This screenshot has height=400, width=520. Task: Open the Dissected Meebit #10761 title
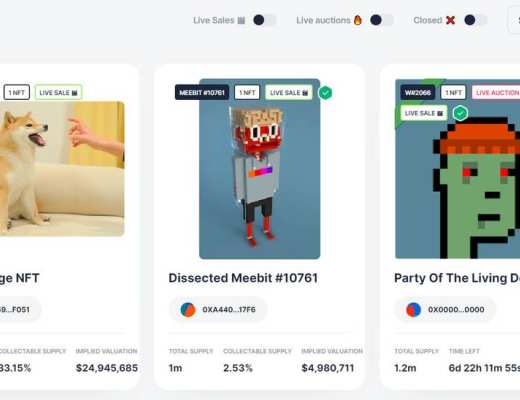click(x=243, y=278)
